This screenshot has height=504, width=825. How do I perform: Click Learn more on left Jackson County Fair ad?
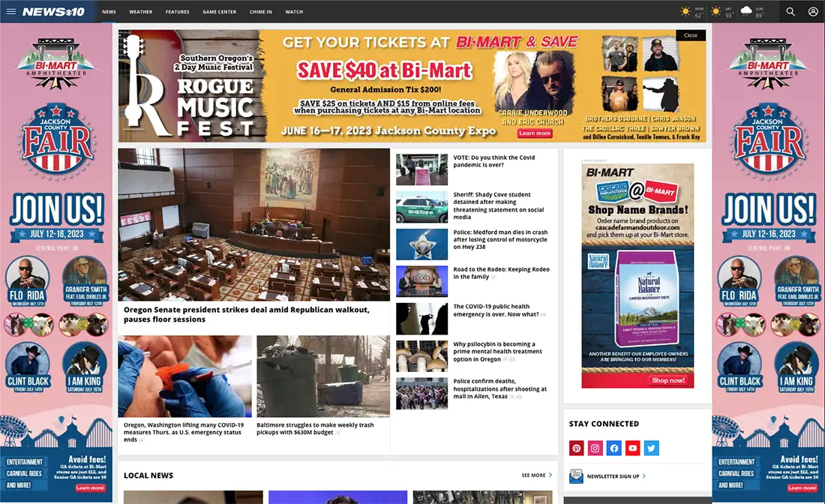(x=90, y=487)
